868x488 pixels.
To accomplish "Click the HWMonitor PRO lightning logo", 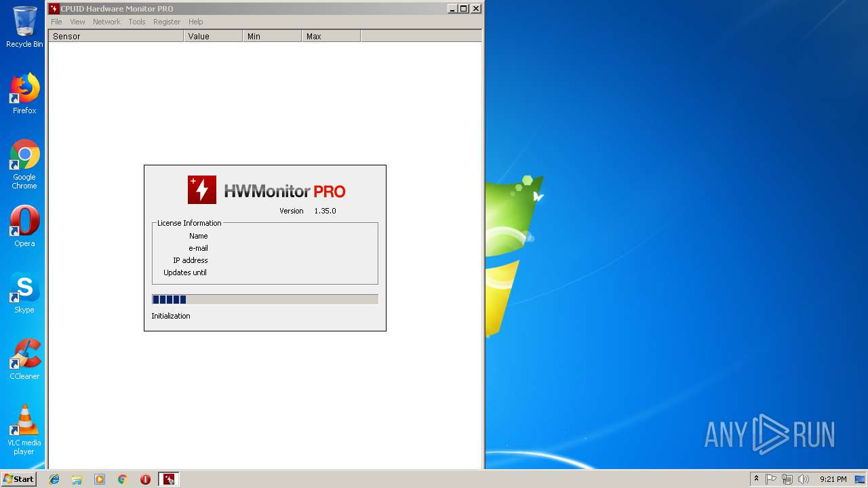I will coord(202,190).
